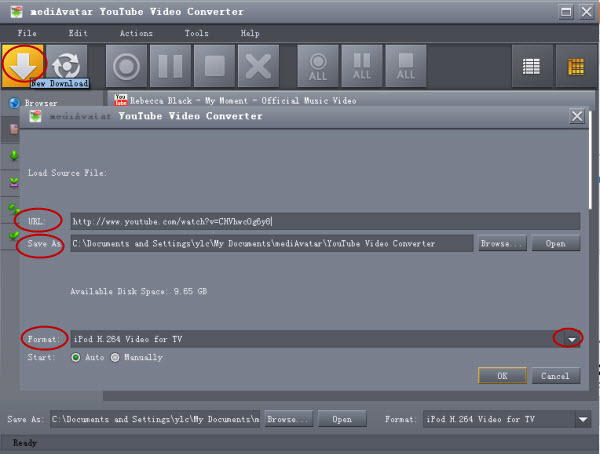The height and width of the screenshot is (454, 600).
Task: Open the Edit menu
Action: coord(78,33)
